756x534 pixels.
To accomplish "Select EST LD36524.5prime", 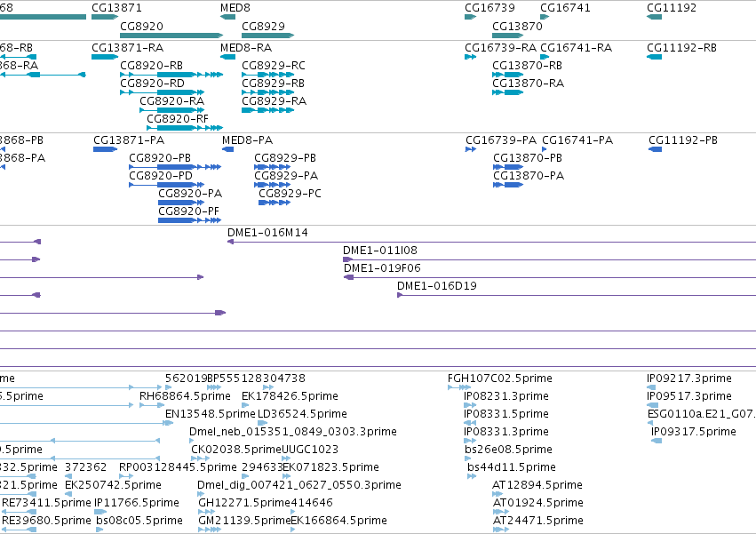I will click(x=302, y=414).
